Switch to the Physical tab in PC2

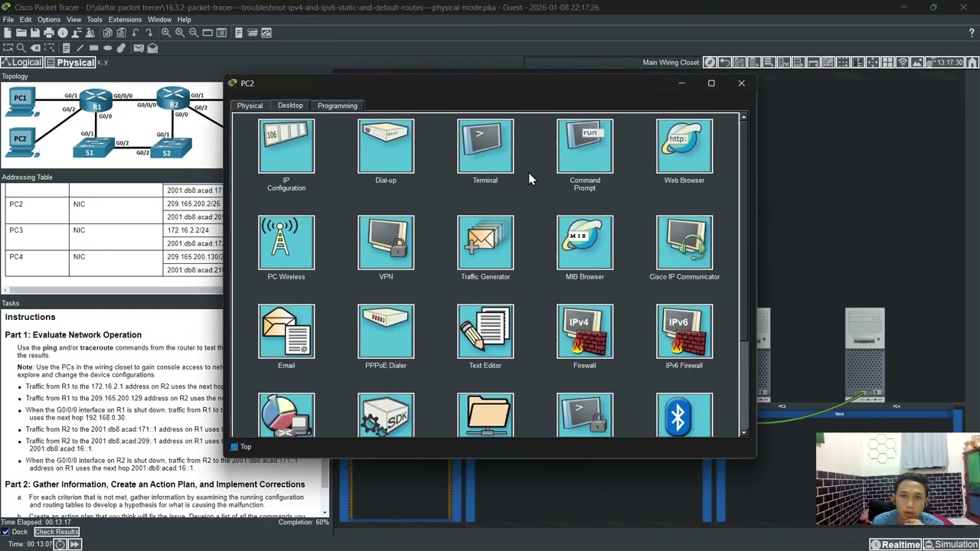point(250,106)
